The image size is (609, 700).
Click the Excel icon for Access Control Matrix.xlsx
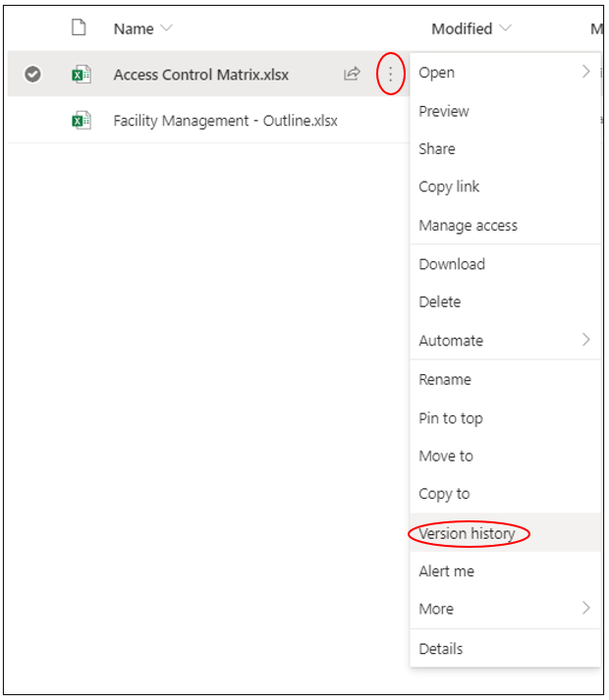(81, 74)
